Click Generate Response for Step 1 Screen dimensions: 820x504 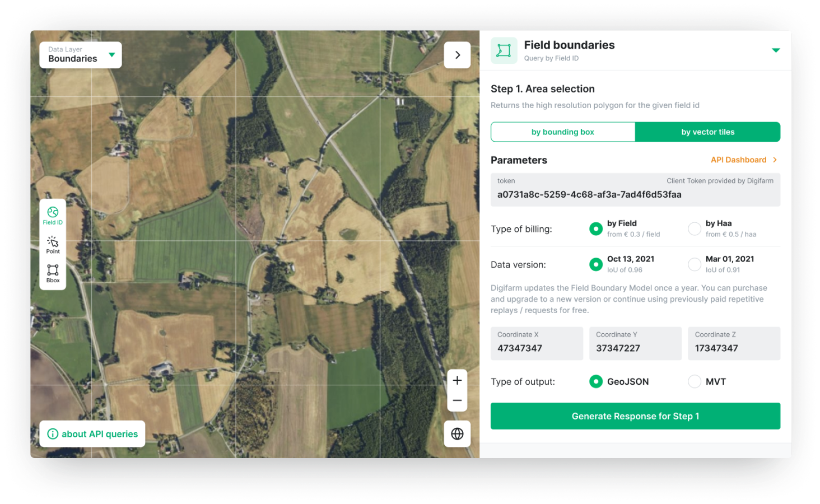(635, 416)
